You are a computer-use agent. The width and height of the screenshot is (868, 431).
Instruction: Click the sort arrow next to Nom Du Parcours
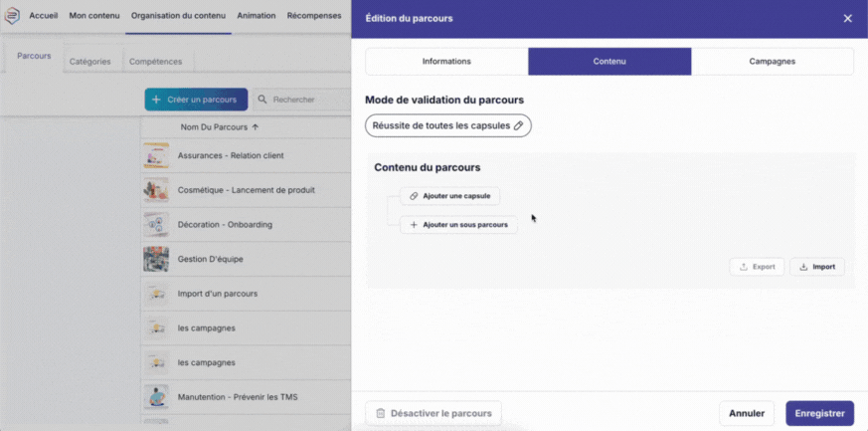click(x=256, y=127)
